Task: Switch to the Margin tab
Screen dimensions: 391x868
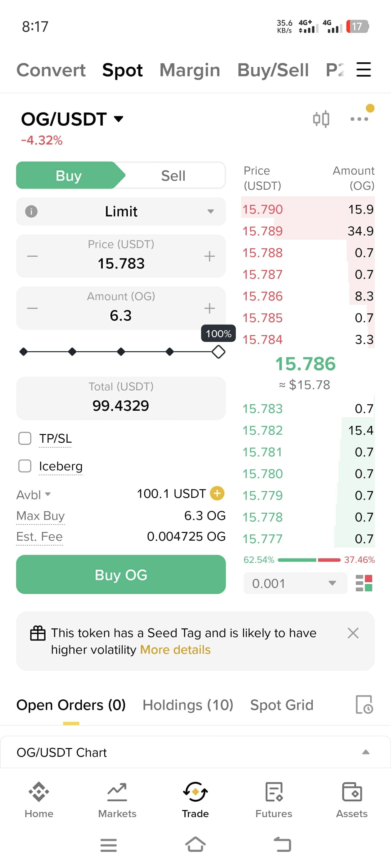Action: (x=190, y=70)
